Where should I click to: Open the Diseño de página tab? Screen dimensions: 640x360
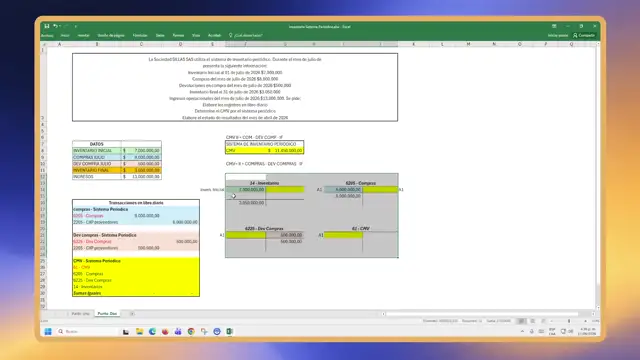coord(111,36)
